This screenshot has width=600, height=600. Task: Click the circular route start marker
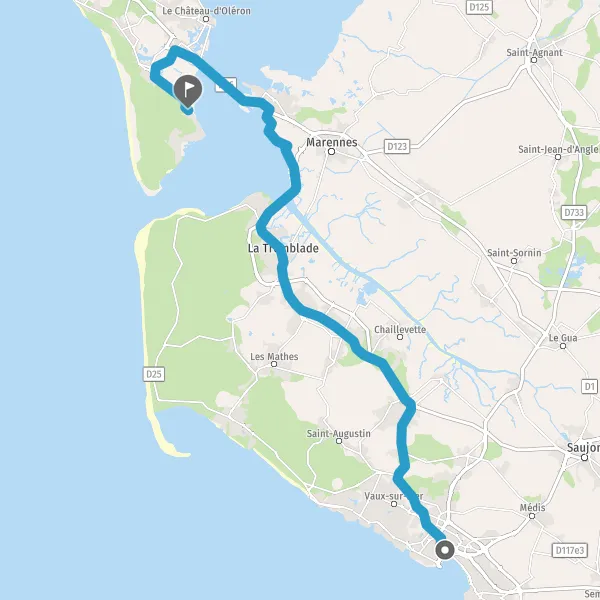(445, 551)
